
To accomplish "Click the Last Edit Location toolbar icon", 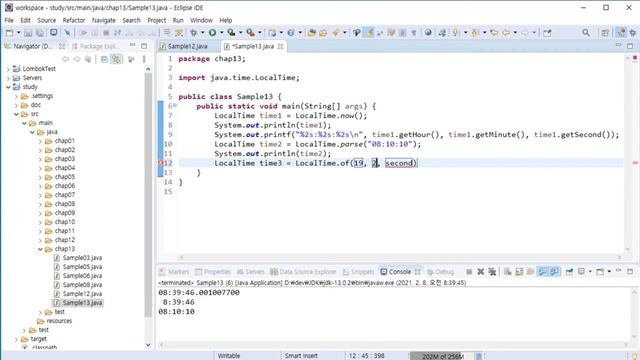I will [x=494, y=33].
